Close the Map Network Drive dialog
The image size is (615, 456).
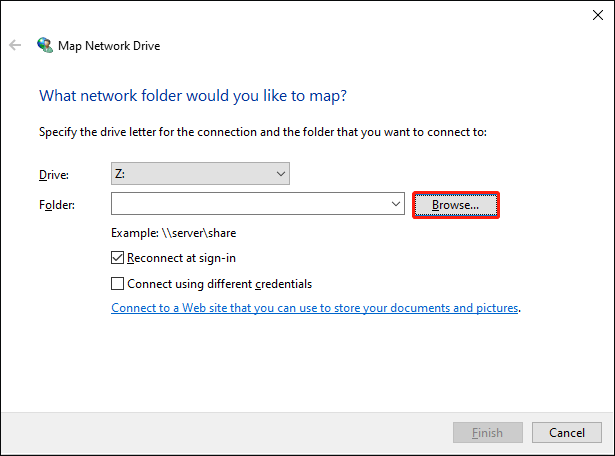pyautogui.click(x=598, y=15)
